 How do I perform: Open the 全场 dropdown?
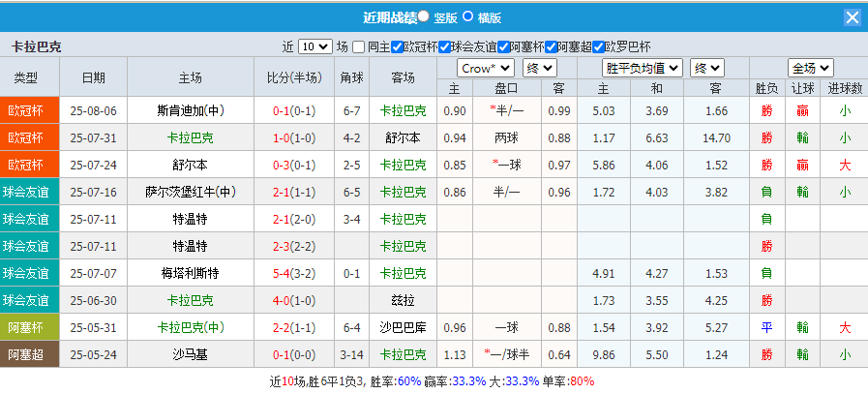point(810,68)
